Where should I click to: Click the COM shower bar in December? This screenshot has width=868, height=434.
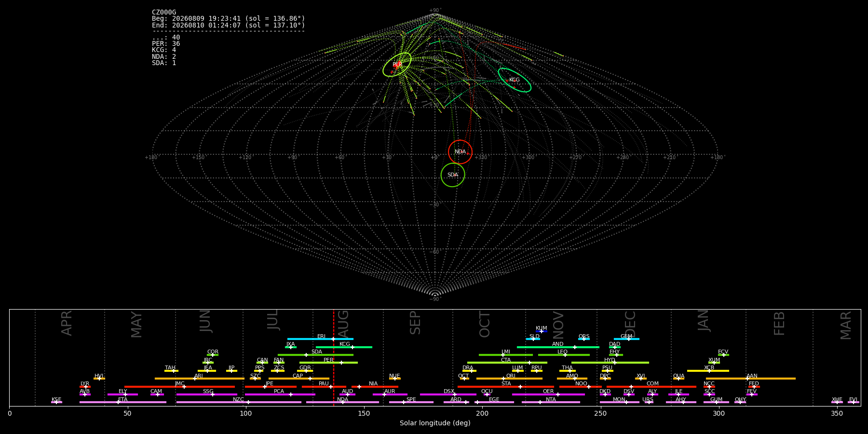point(651,387)
